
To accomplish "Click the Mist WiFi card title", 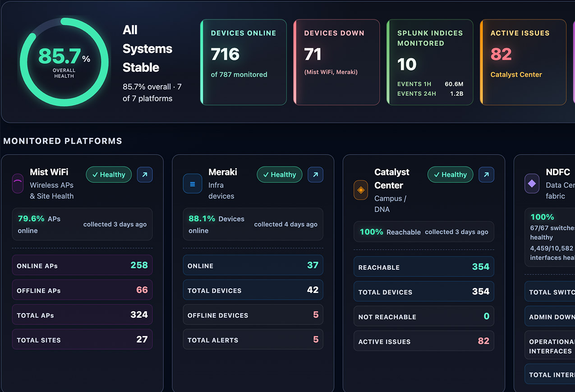I will 49,172.
